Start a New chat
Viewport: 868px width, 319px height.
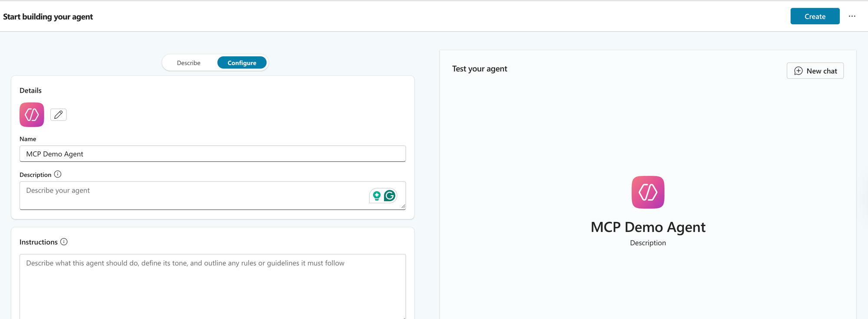[815, 71]
